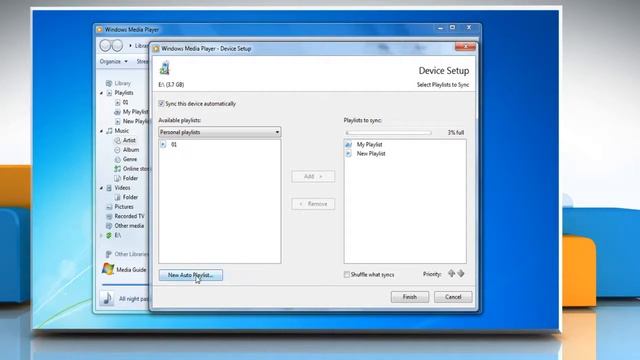Collapse the Music tree node
This screenshot has height=360, width=640.
[x=102, y=131]
